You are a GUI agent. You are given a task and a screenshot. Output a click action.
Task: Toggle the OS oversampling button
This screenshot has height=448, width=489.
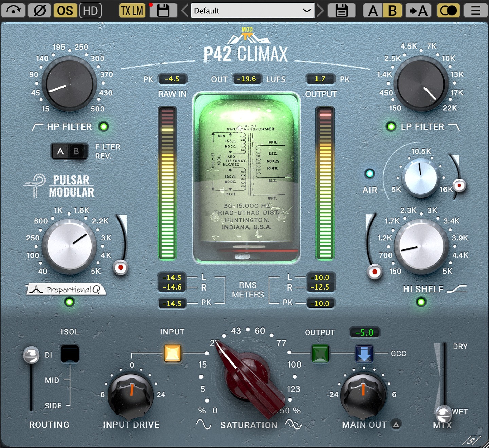pyautogui.click(x=65, y=11)
